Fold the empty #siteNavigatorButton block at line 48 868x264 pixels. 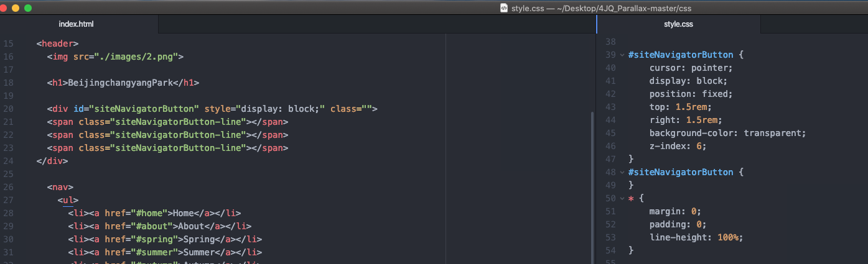pos(622,172)
